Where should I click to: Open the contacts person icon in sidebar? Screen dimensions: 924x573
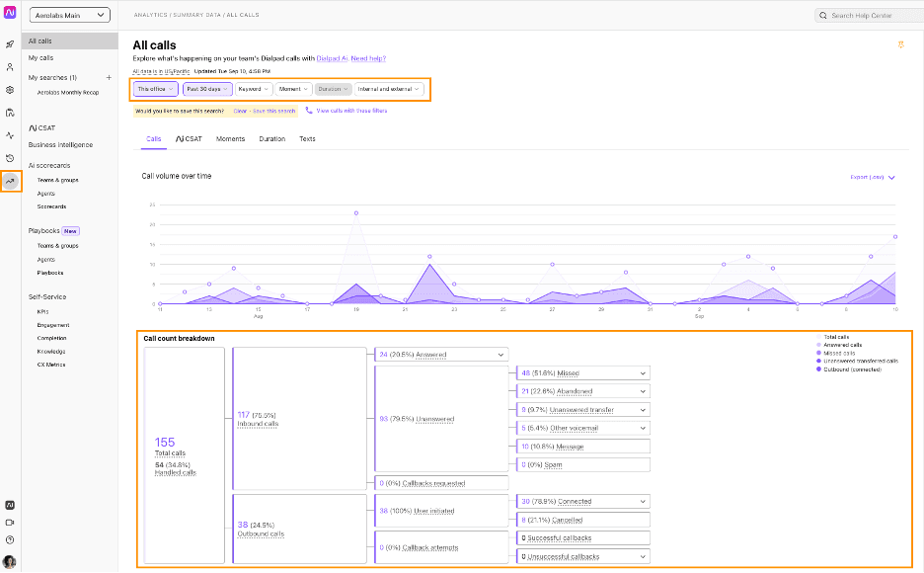click(x=10, y=67)
